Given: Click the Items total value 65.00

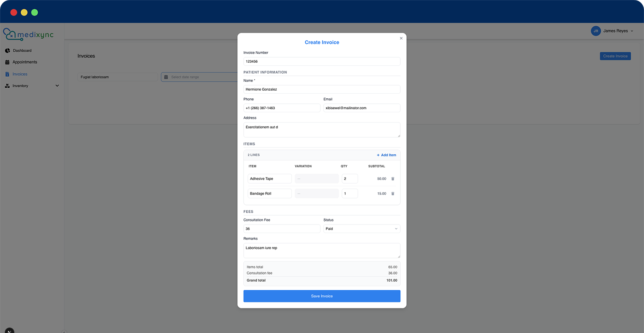Looking at the screenshot, I should coord(393,267).
